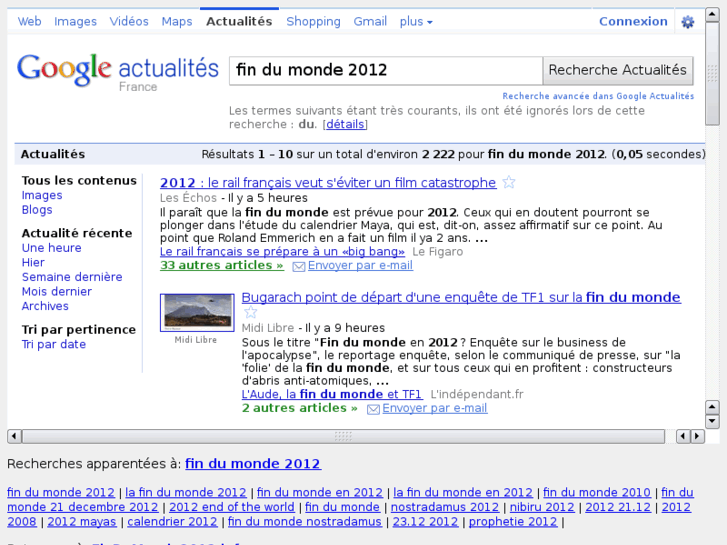This screenshot has width=727, height=545.
Task: Open the Archives filter
Action: pyautogui.click(x=45, y=306)
